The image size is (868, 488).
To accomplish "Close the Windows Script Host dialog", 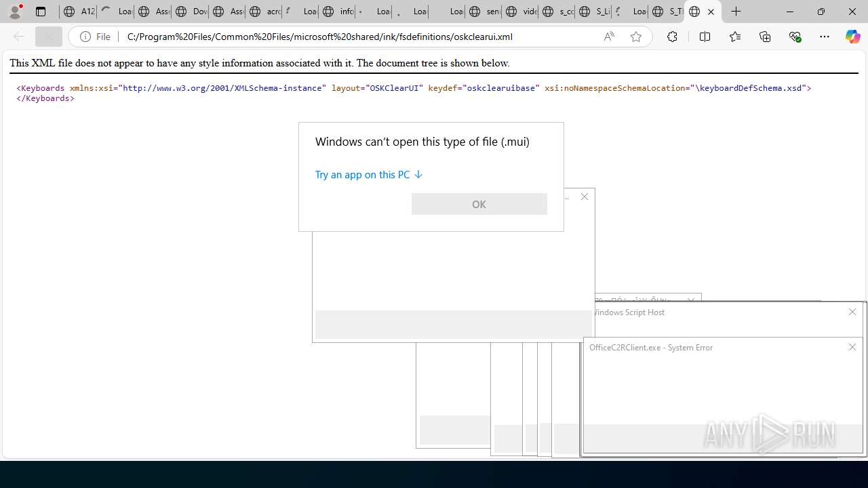I will tap(852, 312).
